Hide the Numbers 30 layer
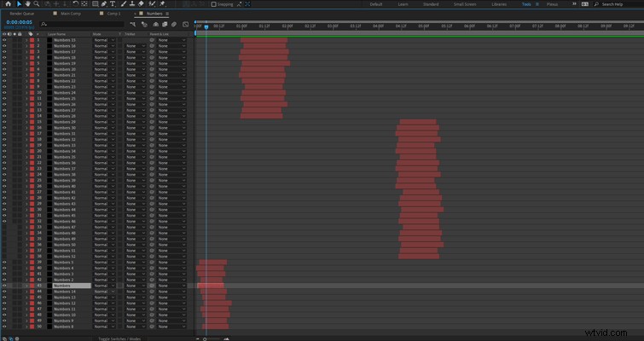 4,128
